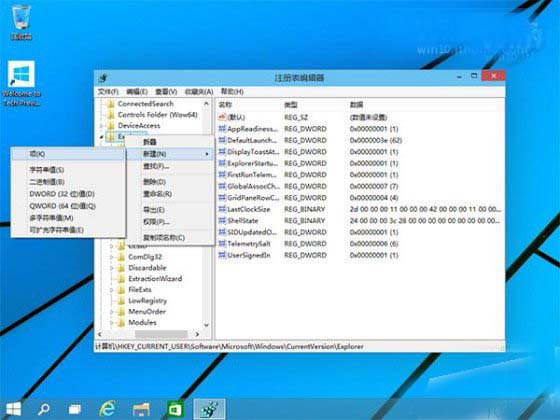Select the Welcome to Tech Preview desktop shortcut
Image resolution: width=560 pixels, height=420 pixels.
pyautogui.click(x=21, y=84)
